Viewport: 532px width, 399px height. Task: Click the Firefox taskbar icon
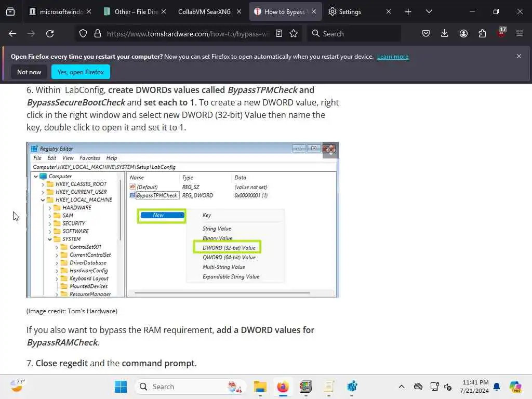tap(283, 387)
